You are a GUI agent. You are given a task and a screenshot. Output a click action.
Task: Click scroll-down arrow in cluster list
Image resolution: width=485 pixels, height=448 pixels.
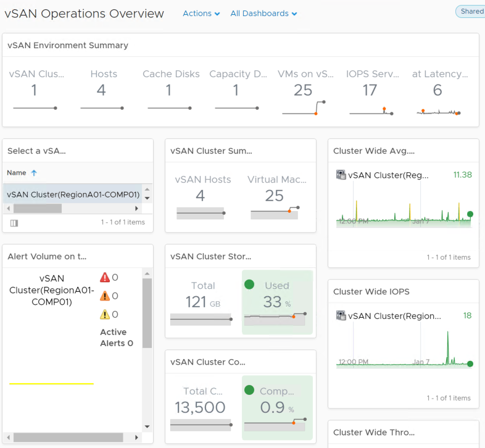[x=147, y=198]
